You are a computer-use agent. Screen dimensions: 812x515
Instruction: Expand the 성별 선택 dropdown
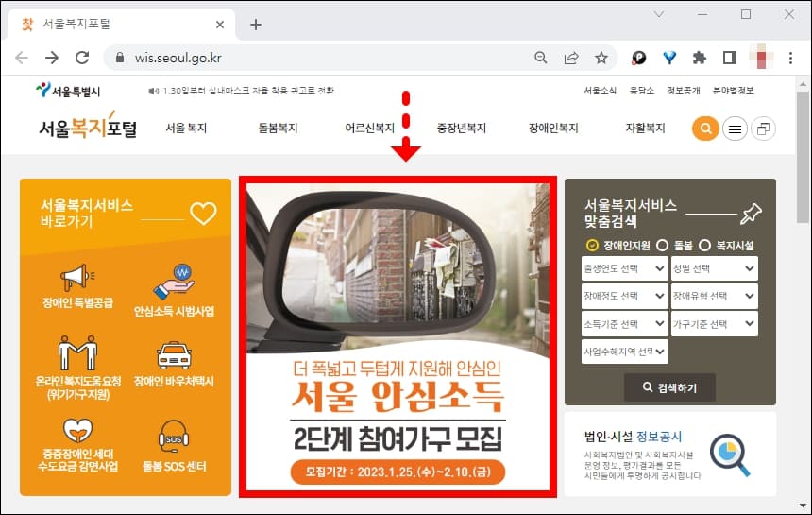[x=714, y=268]
